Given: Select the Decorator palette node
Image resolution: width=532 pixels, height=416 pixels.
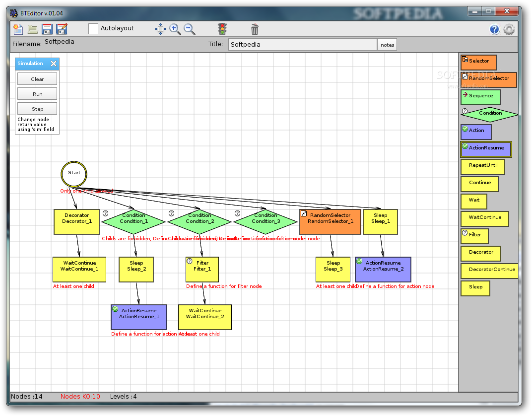Looking at the screenshot, I should [x=481, y=254].
